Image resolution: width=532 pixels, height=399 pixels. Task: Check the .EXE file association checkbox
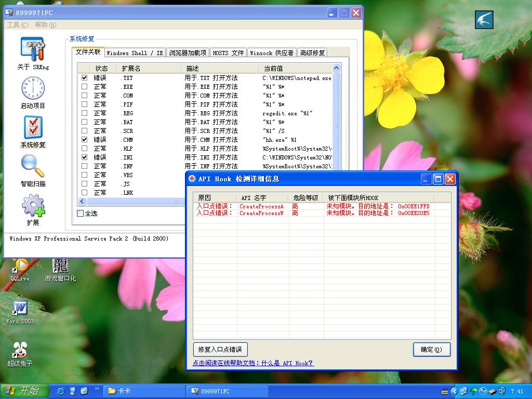(x=84, y=87)
